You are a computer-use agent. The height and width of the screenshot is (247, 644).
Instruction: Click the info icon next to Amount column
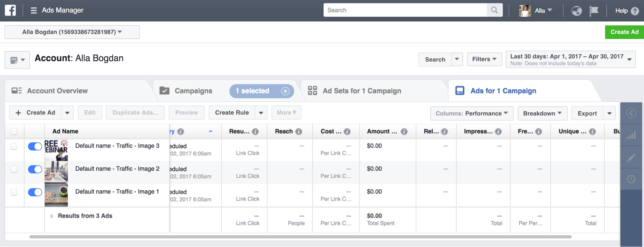404,132
